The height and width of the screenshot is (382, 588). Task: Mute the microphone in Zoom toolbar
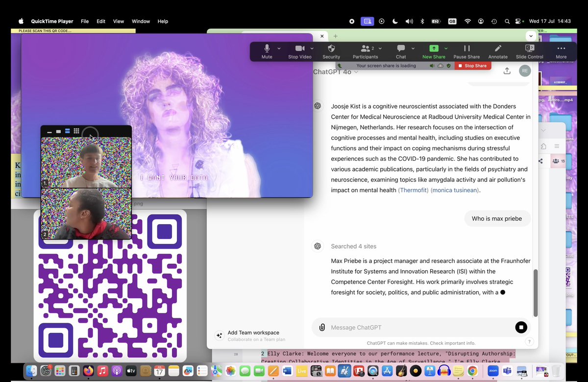pyautogui.click(x=267, y=51)
